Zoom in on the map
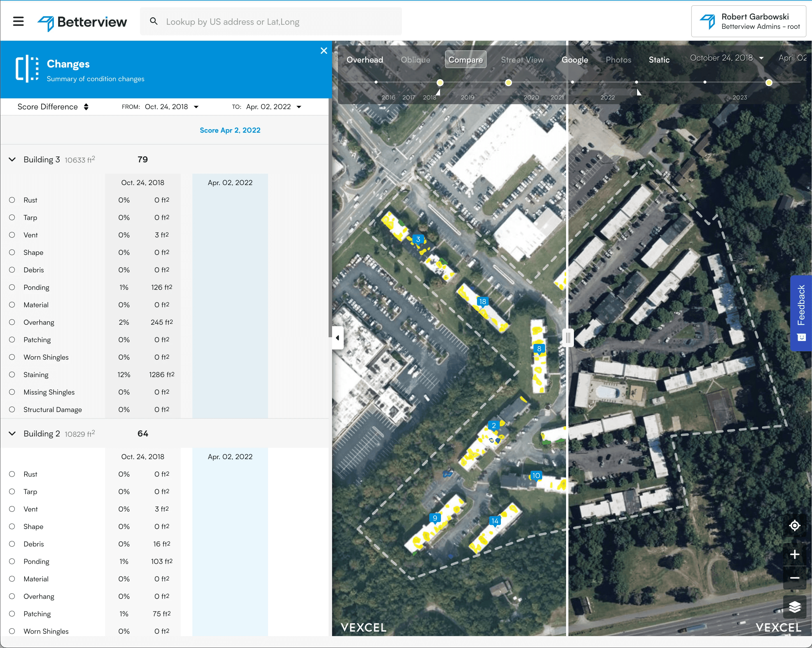 coord(794,554)
